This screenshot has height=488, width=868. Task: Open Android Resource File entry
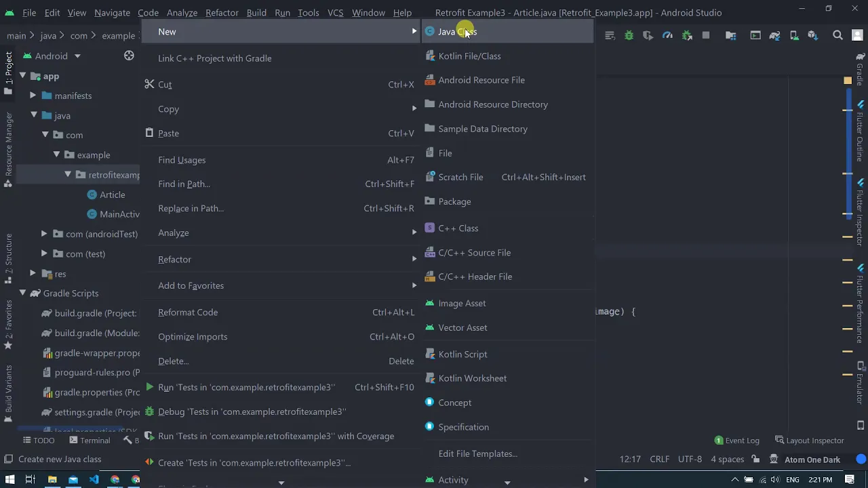[x=507, y=80]
